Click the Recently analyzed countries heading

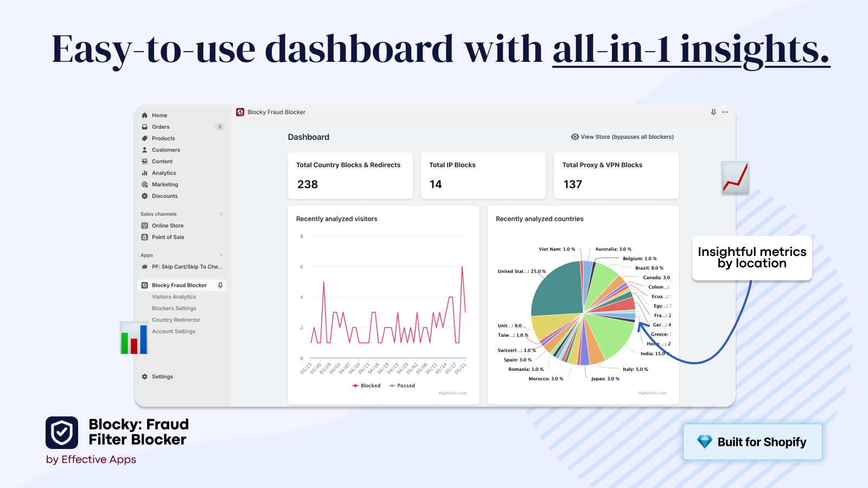click(540, 219)
